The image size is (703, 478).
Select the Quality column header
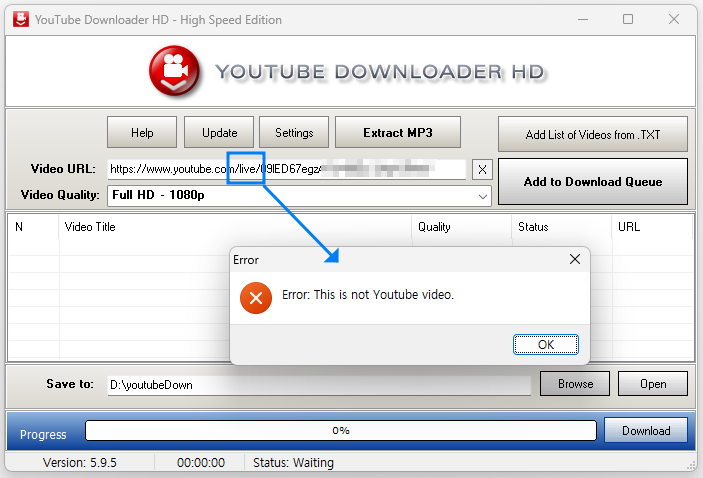461,227
